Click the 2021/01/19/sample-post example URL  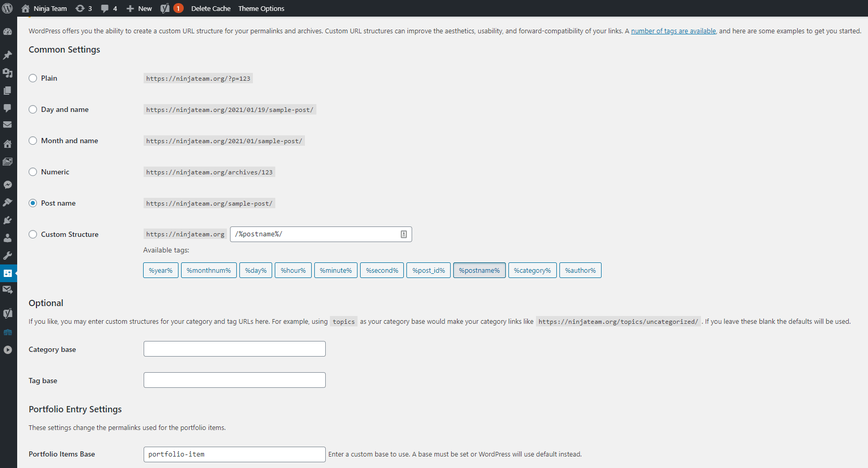230,110
